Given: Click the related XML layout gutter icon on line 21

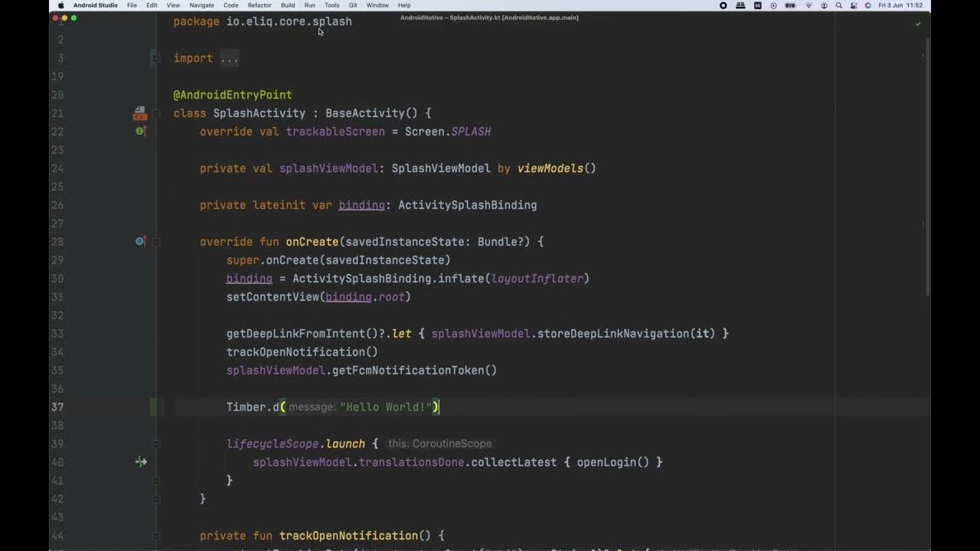Looking at the screenshot, I should [139, 113].
